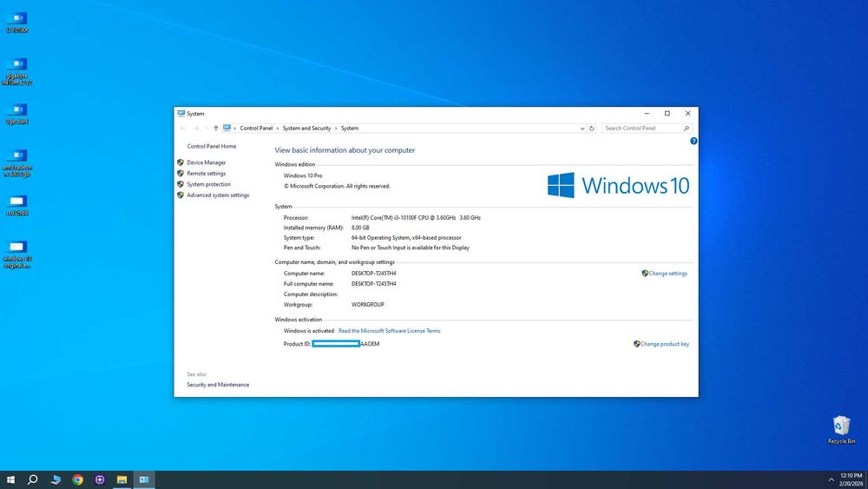Click the processor value Intel Core i3-10100F
This screenshot has height=489, width=868.
416,218
